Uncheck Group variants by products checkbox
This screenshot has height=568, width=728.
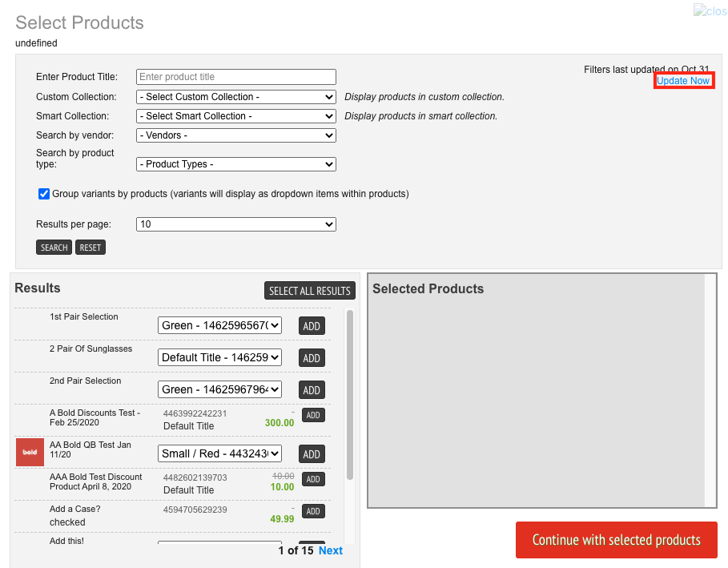click(44, 194)
